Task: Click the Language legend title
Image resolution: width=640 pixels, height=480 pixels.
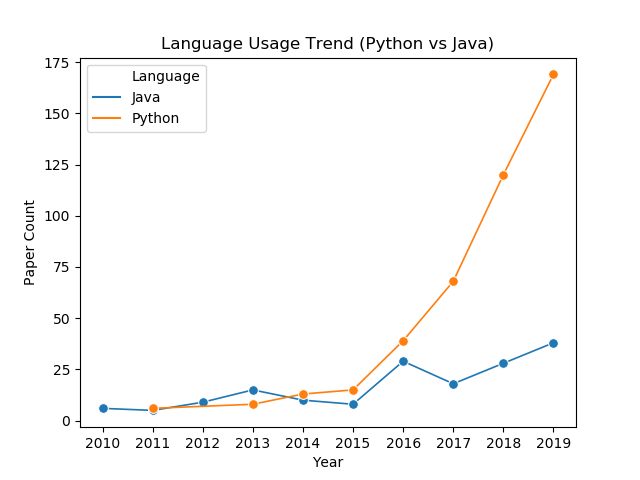Action: click(x=165, y=76)
